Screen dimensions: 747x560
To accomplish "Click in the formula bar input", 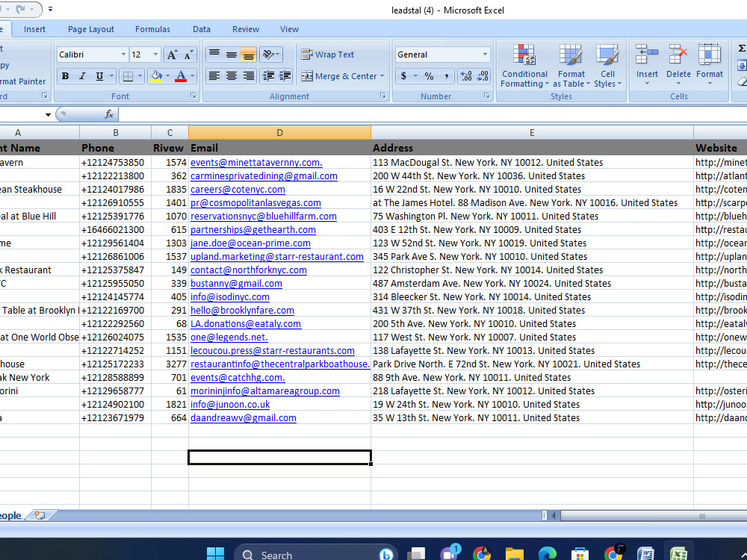I will (433, 114).
